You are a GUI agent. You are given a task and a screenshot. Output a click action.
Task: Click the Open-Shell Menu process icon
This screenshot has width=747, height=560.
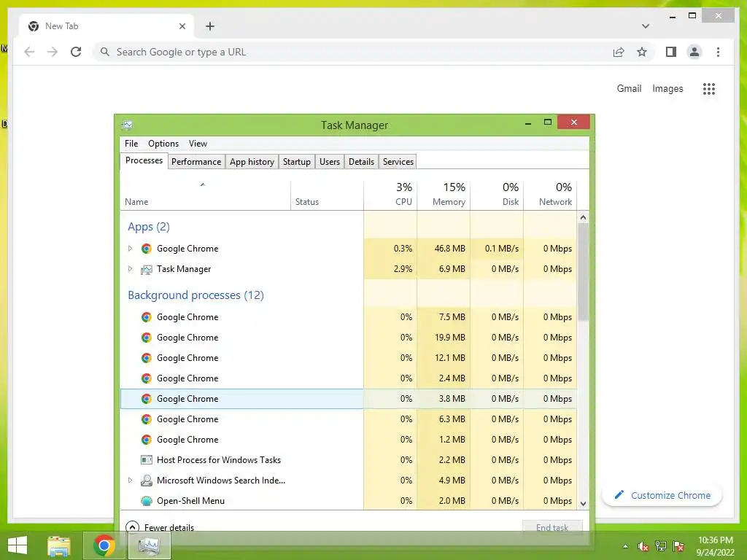[146, 501]
